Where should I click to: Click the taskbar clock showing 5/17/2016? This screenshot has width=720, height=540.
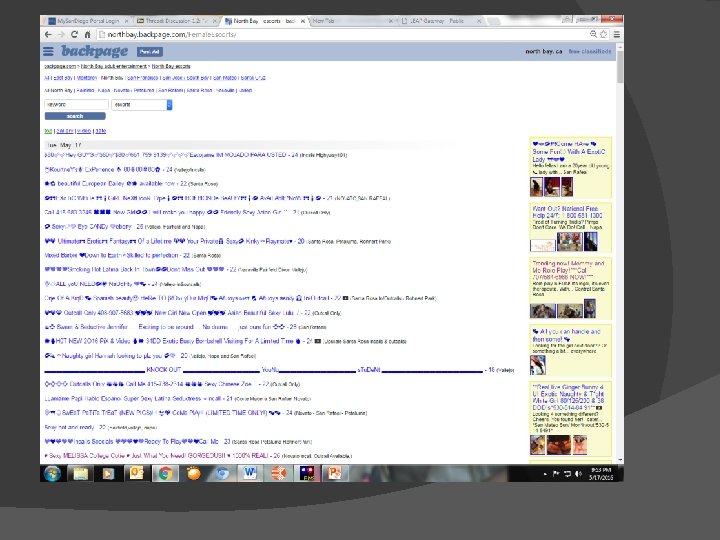point(601,474)
